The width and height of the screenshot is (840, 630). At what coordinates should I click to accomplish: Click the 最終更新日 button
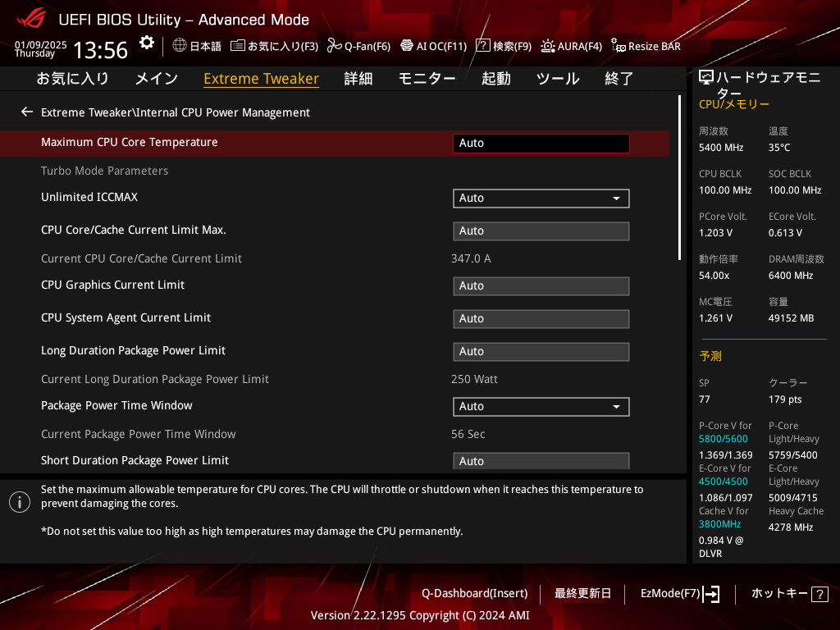(582, 593)
